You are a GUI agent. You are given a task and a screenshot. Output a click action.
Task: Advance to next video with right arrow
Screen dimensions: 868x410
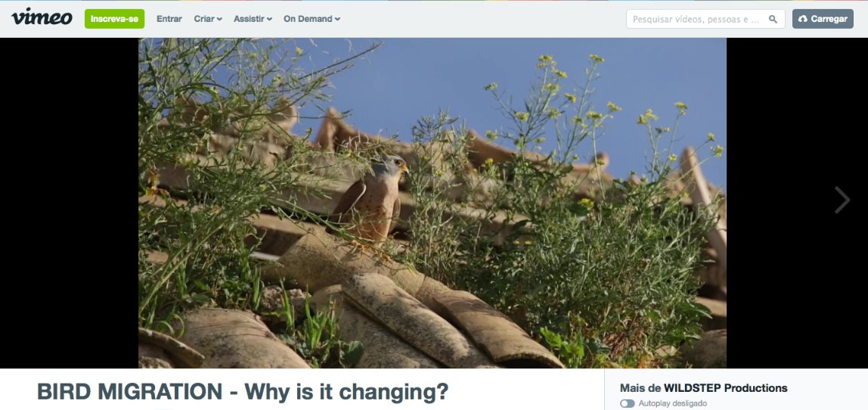point(842,200)
